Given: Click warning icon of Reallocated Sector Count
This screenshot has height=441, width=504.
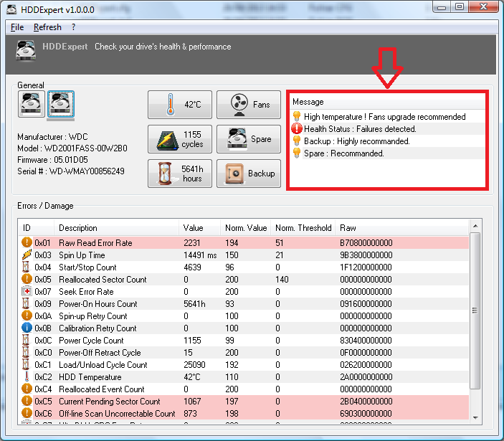Looking at the screenshot, I should [27, 279].
